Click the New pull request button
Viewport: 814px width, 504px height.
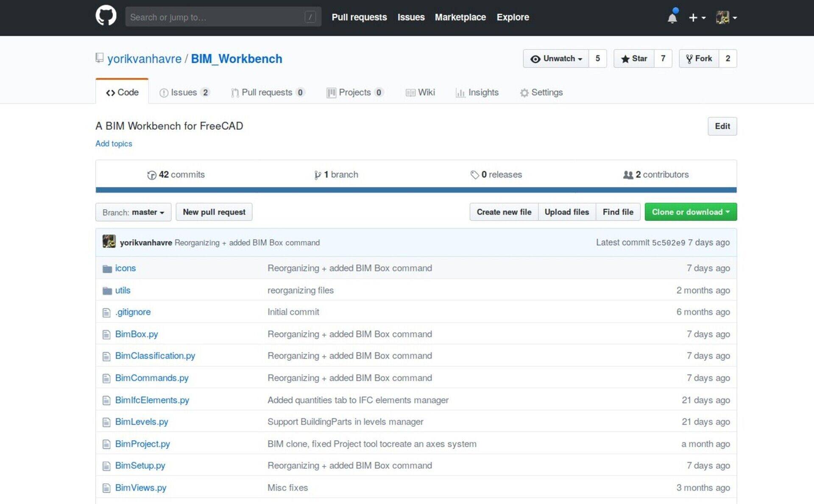click(214, 212)
